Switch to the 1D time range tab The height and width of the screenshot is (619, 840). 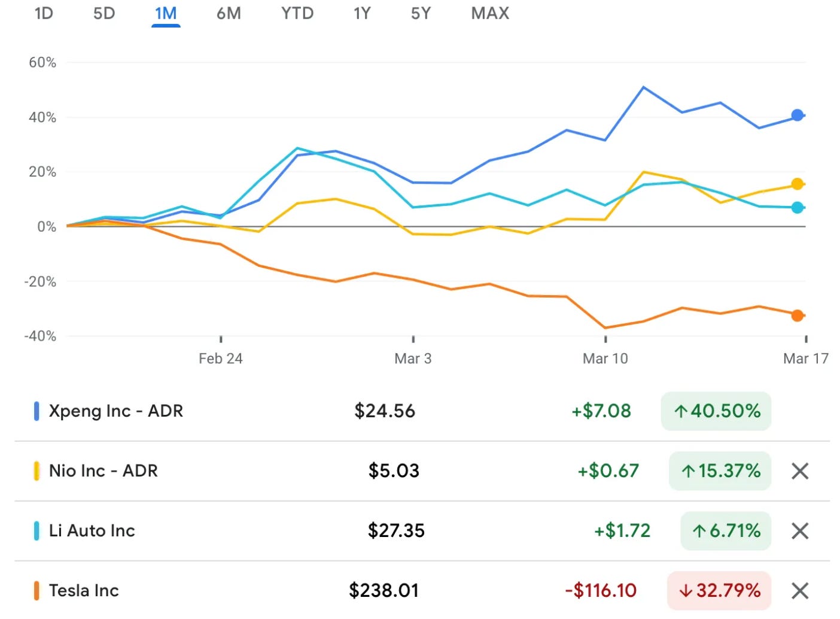click(44, 13)
